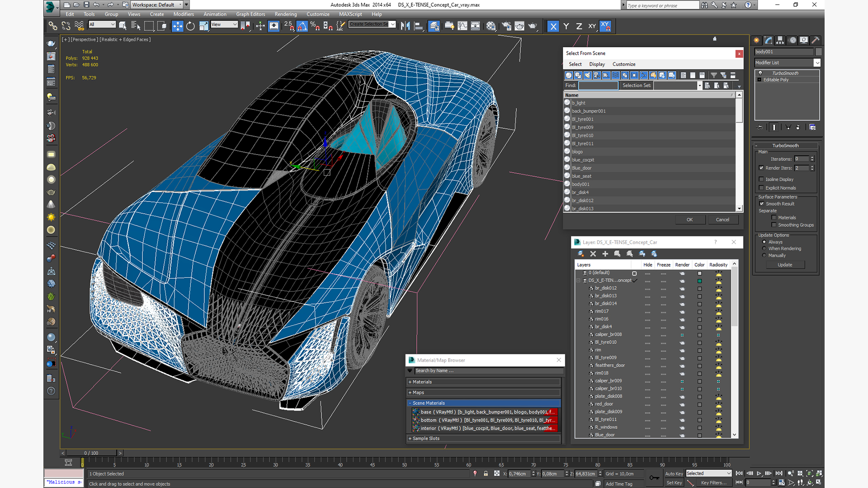
Task: Open the Utilities hammer panel tab
Action: point(816,40)
